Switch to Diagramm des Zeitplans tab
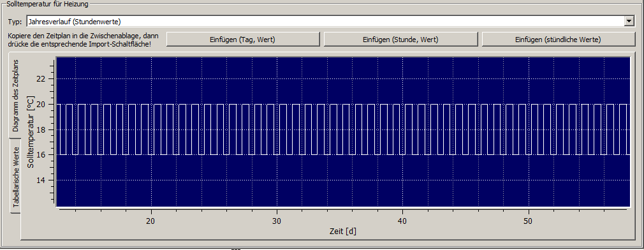Screen dimensions: 644x250 click(x=15, y=95)
